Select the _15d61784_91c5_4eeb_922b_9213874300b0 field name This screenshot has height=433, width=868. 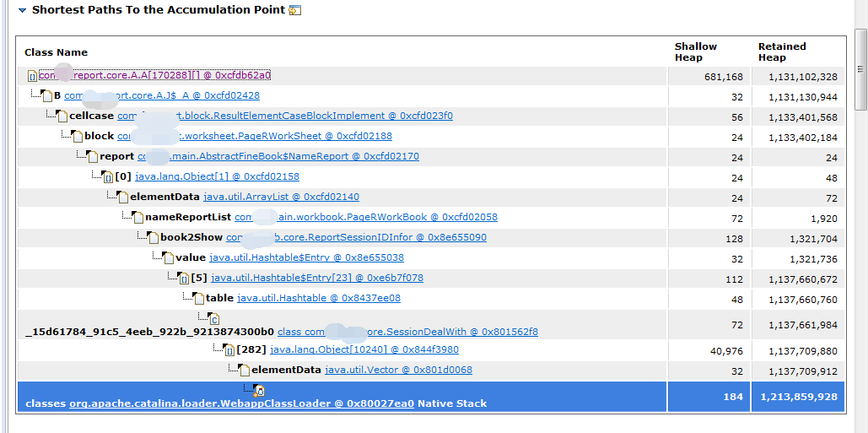click(149, 332)
